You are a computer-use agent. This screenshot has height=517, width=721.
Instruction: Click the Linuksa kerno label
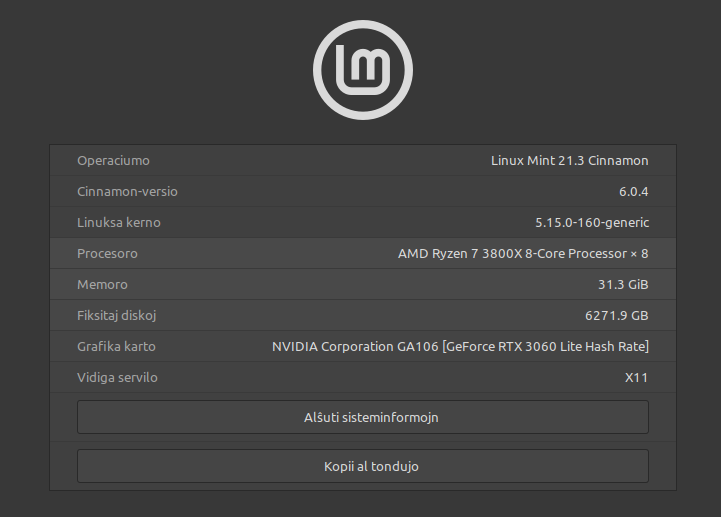click(118, 222)
